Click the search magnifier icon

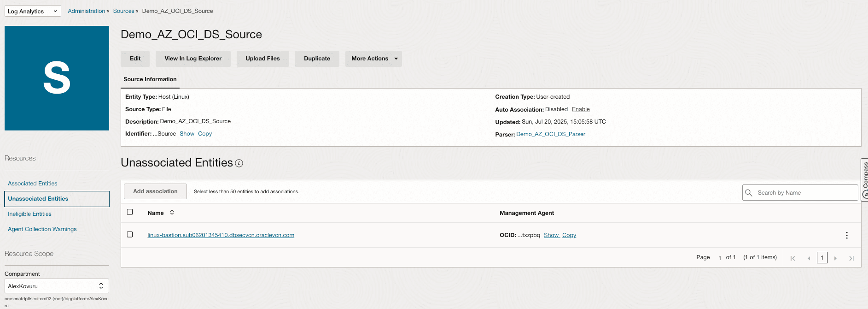[749, 193]
